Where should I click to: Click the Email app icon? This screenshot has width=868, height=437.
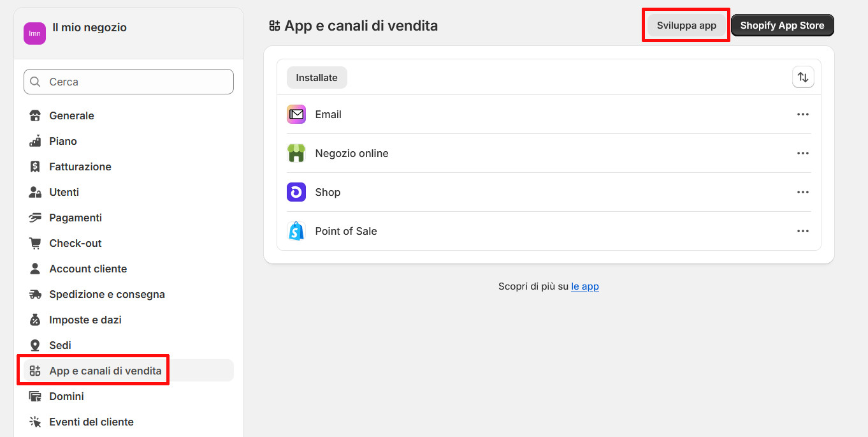(296, 114)
